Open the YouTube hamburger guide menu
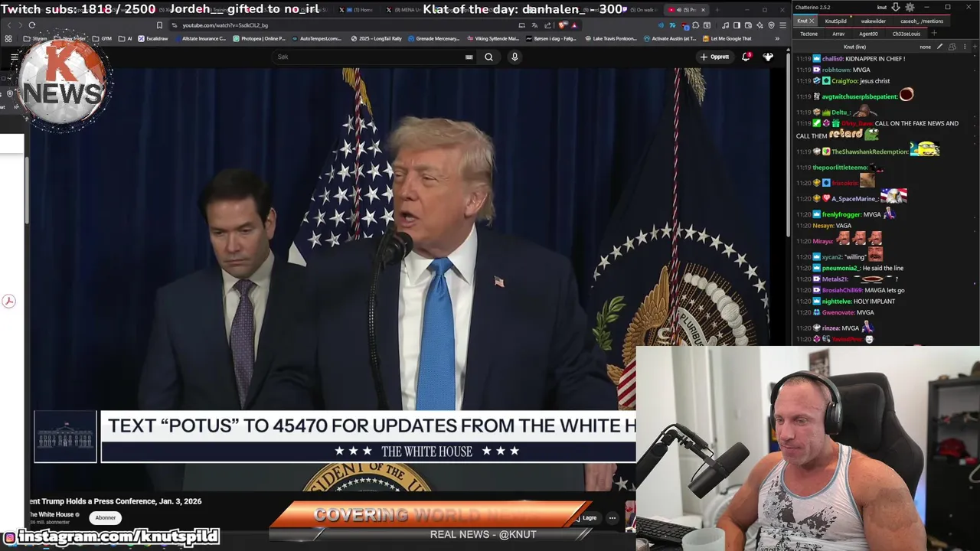Viewport: 980px width, 551px height. tap(15, 57)
